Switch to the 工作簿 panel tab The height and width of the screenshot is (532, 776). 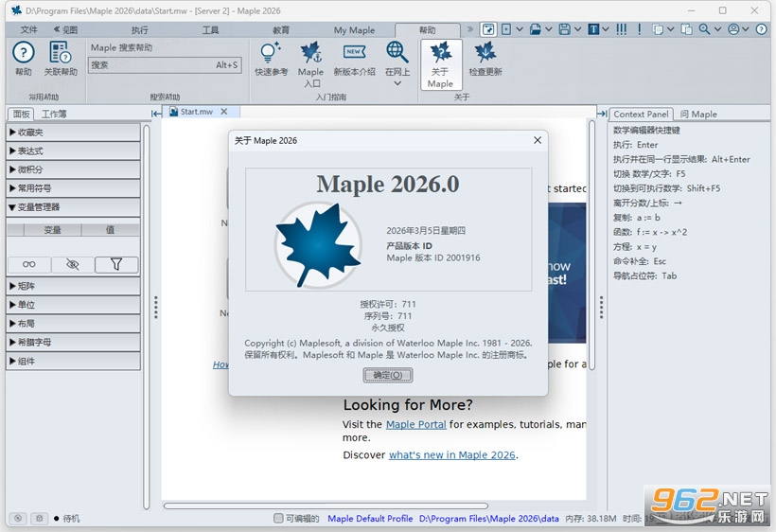coord(54,114)
